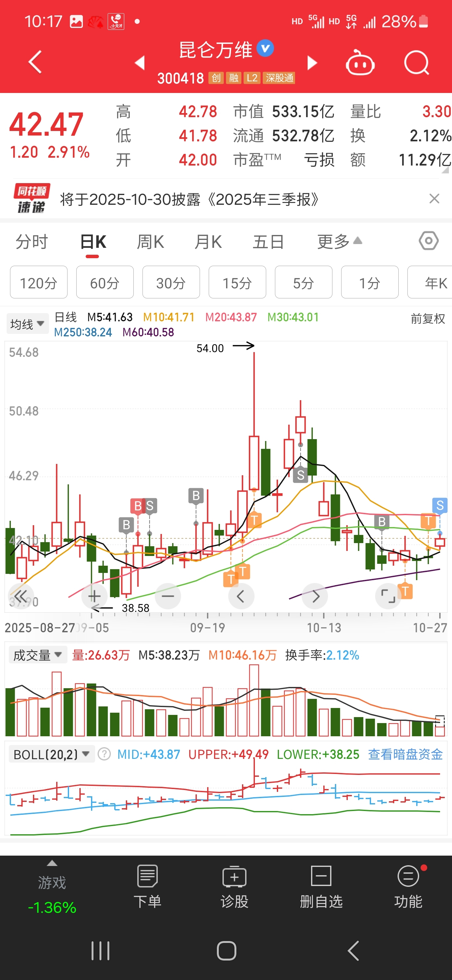This screenshot has width=452, height=980.
Task: Tap the blue verified V badge
Action: [x=265, y=48]
